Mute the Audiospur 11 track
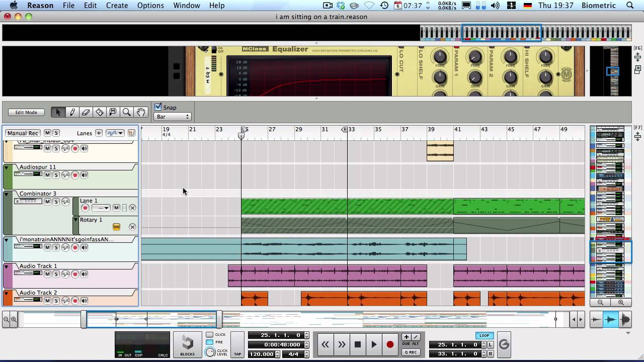The image size is (644, 362). [47, 175]
